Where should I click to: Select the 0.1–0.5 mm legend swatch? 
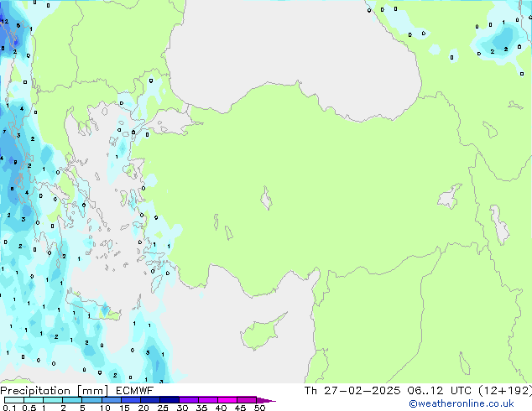pos(14,400)
